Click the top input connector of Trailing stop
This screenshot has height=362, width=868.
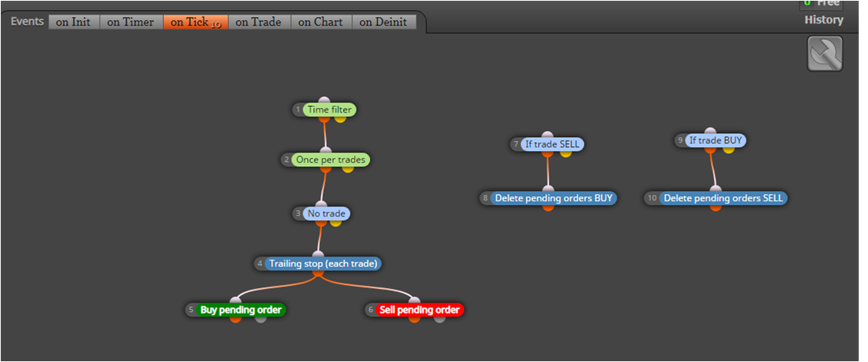[x=318, y=255]
